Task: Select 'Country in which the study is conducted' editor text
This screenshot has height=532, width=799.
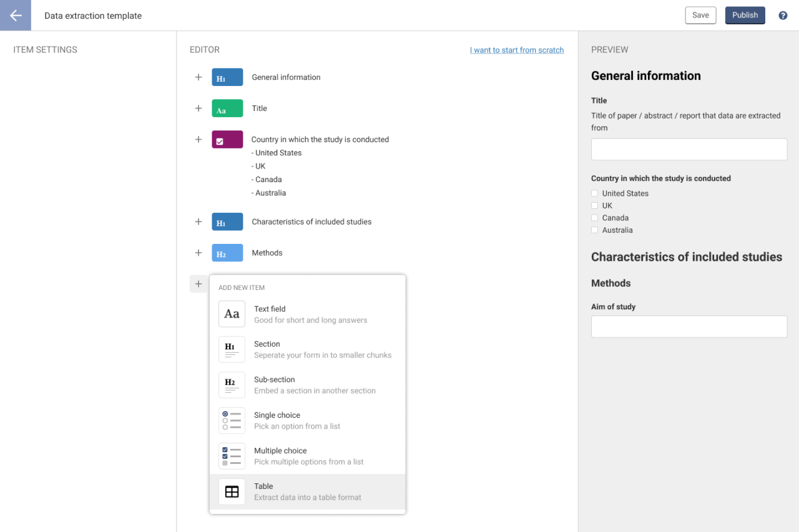Action: [320, 140]
